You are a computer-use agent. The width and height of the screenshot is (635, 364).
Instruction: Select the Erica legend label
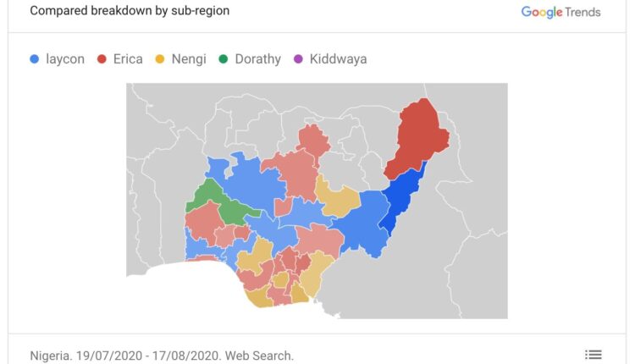coord(128,59)
